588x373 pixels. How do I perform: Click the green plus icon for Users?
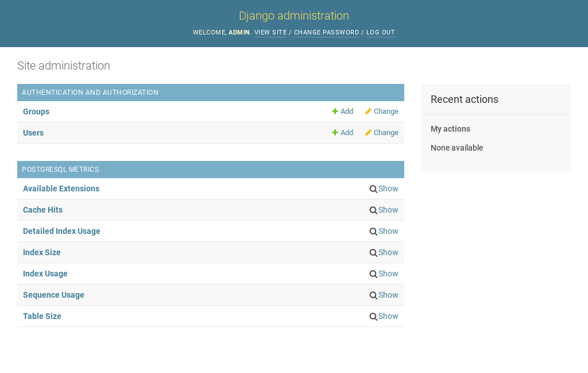coord(335,132)
